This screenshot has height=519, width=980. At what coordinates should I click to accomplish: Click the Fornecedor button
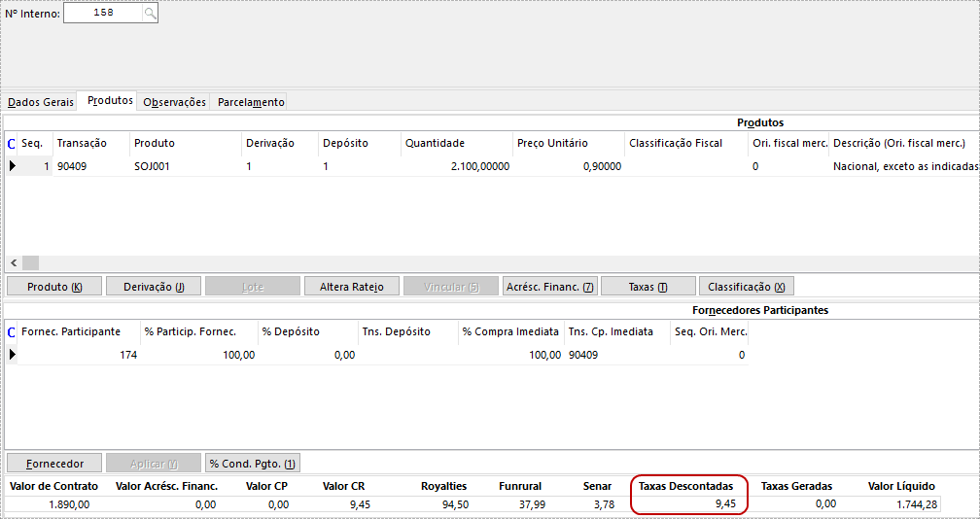(x=54, y=464)
